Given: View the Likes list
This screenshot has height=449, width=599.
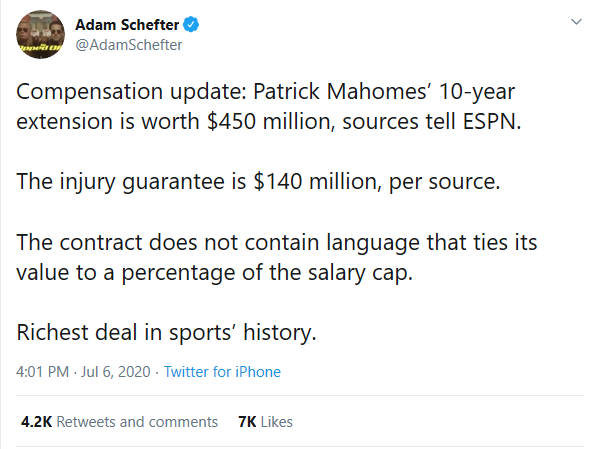Looking at the screenshot, I should [x=266, y=422].
